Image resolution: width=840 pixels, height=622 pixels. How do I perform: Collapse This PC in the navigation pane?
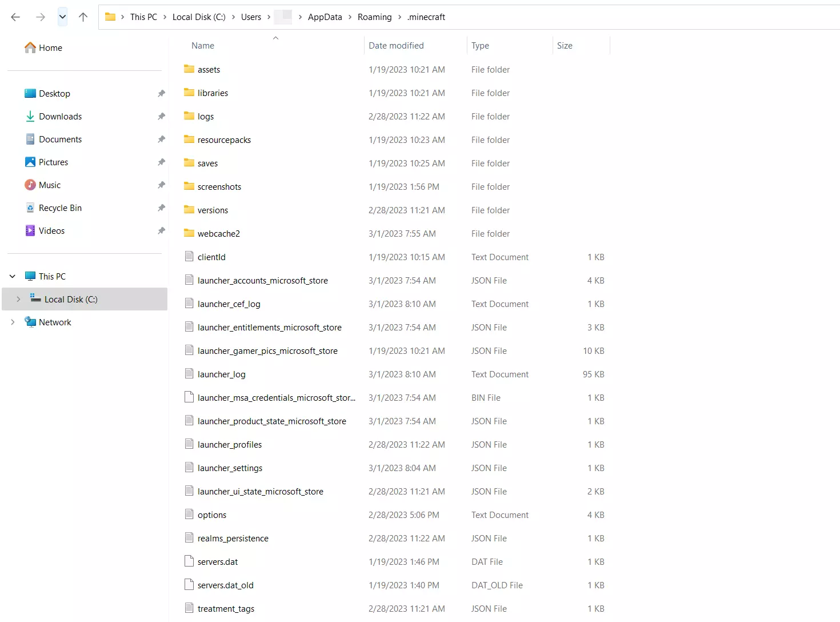pyautogui.click(x=11, y=276)
